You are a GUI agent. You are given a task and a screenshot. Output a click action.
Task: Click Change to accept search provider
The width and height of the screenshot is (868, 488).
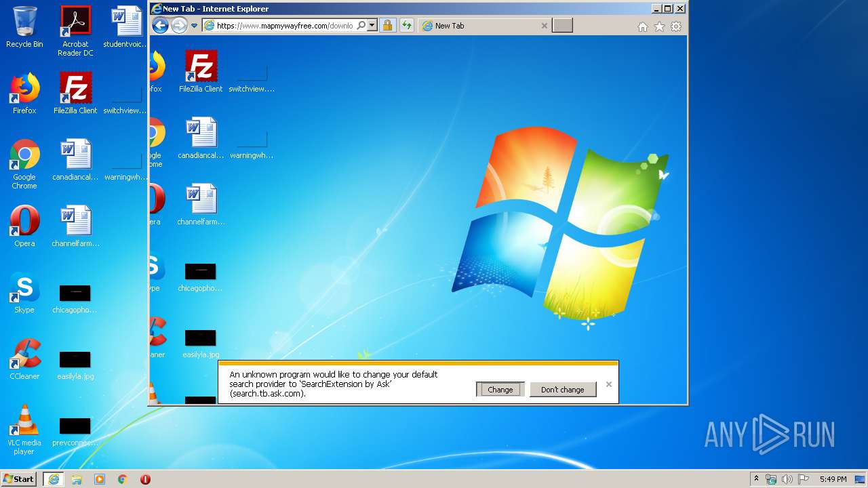500,390
